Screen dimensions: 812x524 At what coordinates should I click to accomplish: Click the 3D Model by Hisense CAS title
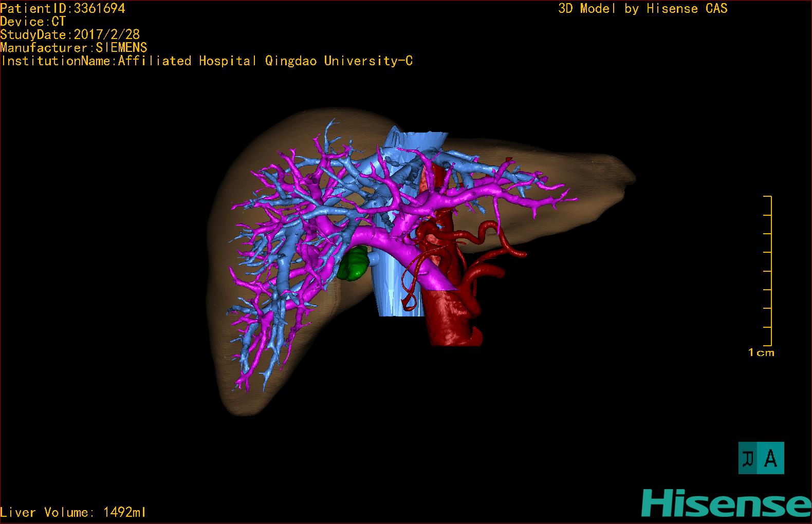[x=642, y=8]
